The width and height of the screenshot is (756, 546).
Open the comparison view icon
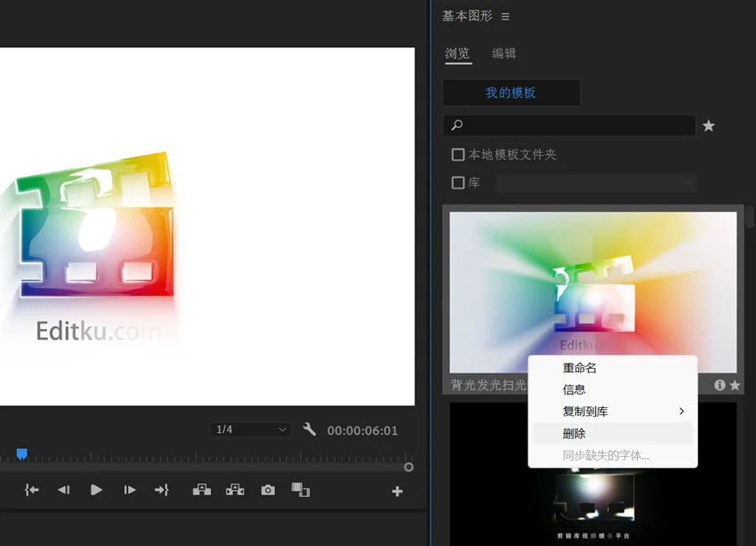pyautogui.click(x=301, y=490)
